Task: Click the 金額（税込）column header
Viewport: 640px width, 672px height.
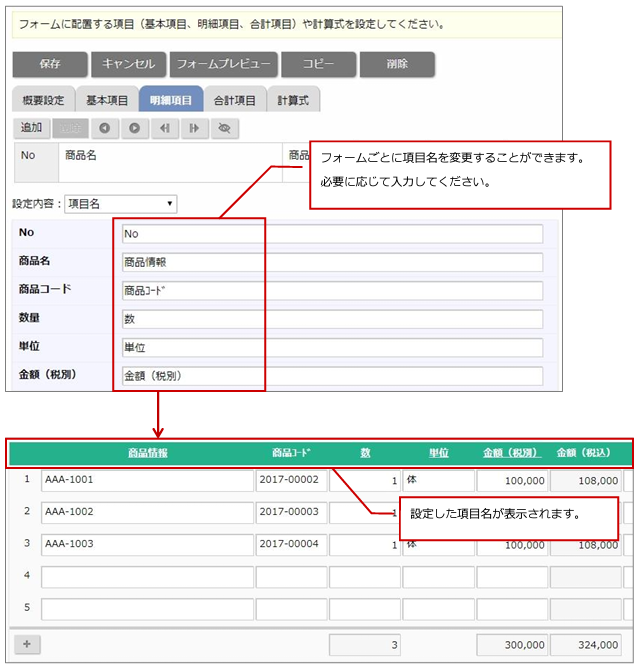Action: (583, 453)
